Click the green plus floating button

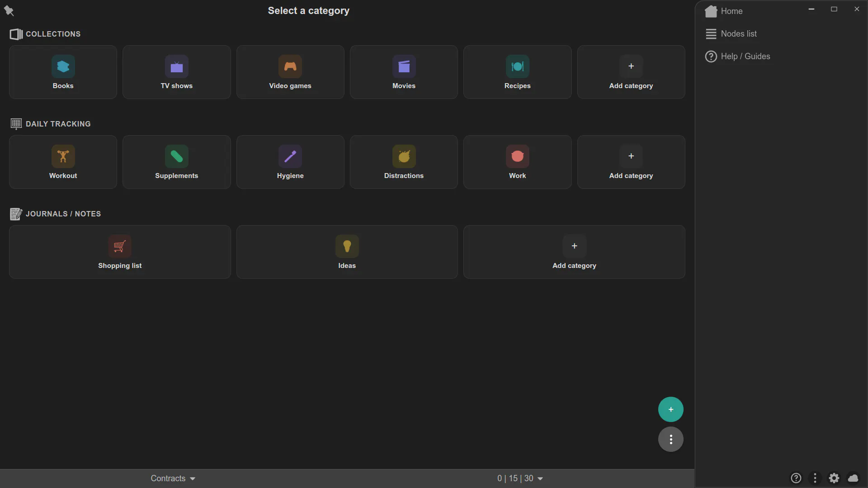670,409
